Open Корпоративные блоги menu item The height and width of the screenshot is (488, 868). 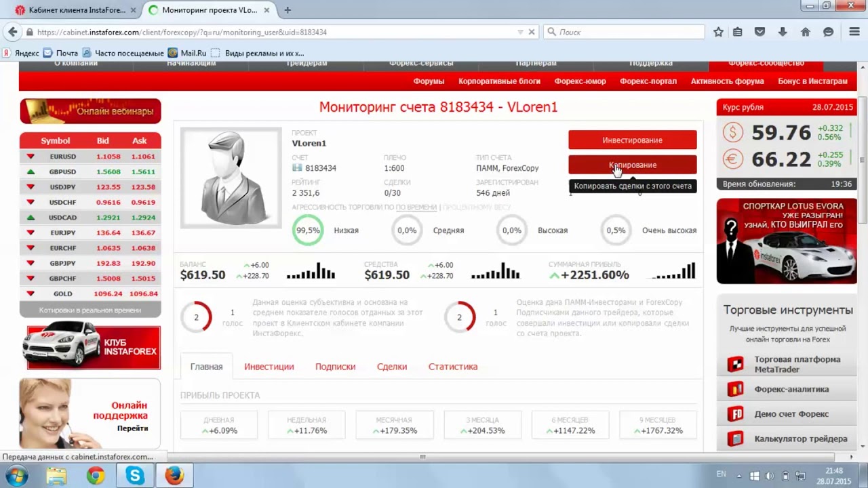coord(499,81)
